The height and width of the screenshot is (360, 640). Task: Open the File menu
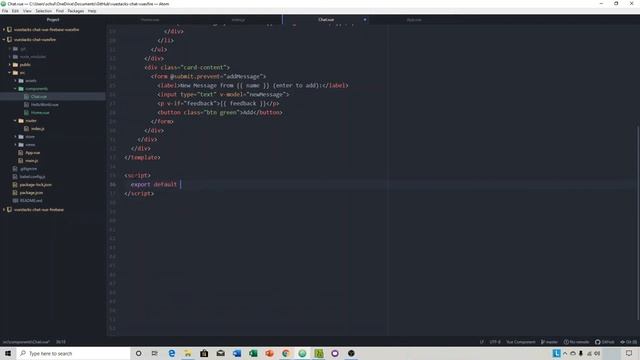[5, 11]
